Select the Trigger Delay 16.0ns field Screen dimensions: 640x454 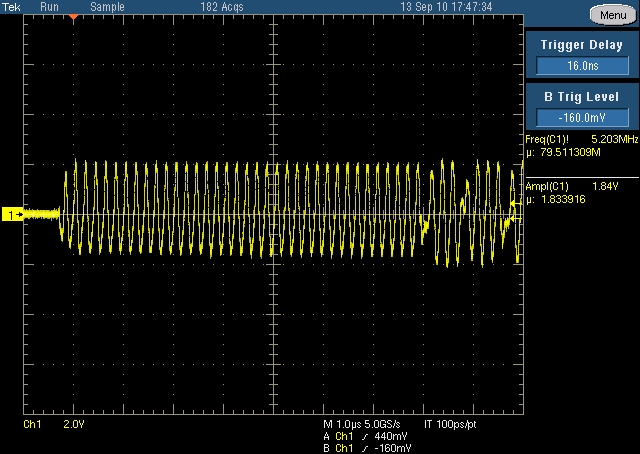tap(582, 66)
